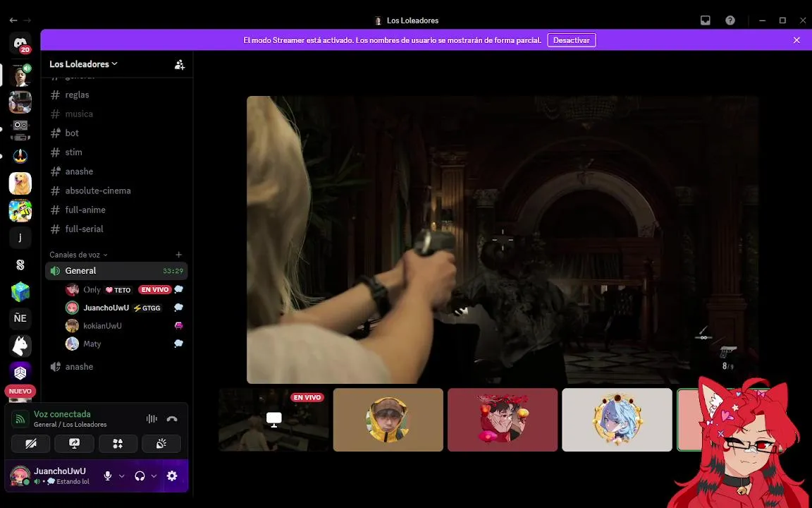812x508 pixels.
Task: Open the purple cube logo server icon
Action: coord(20,373)
